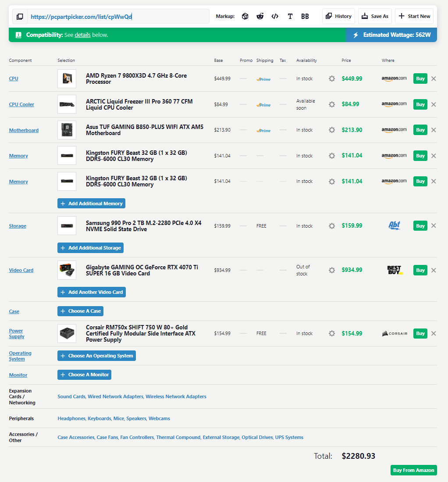The width and height of the screenshot is (448, 482).
Task: Select the HTML code markup icon
Action: [275, 16]
